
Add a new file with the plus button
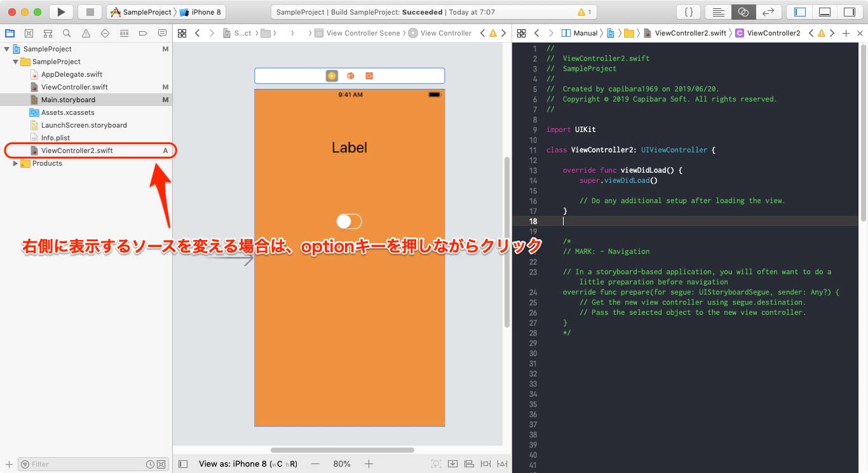[x=9, y=464]
